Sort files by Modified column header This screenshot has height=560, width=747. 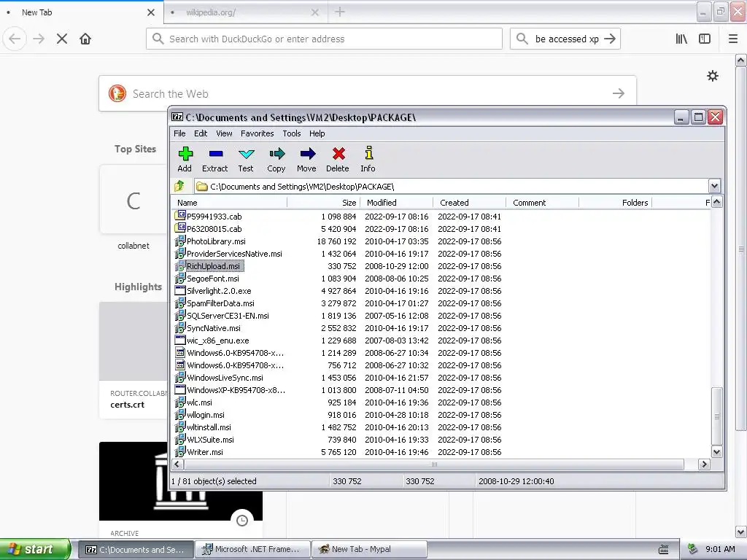(396, 203)
